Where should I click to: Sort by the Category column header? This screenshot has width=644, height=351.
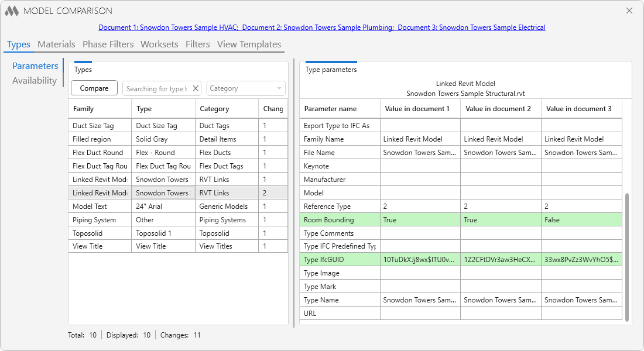(227, 109)
